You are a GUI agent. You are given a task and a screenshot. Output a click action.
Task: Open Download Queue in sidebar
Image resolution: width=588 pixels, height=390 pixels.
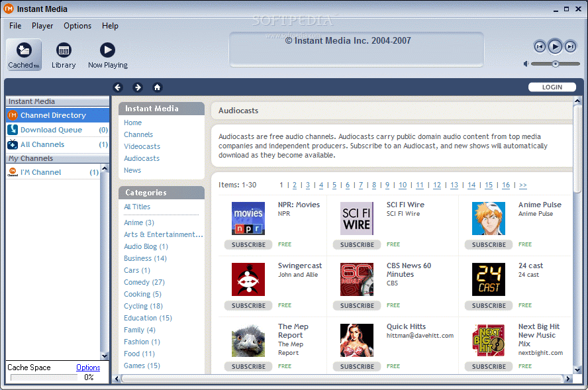click(58, 130)
